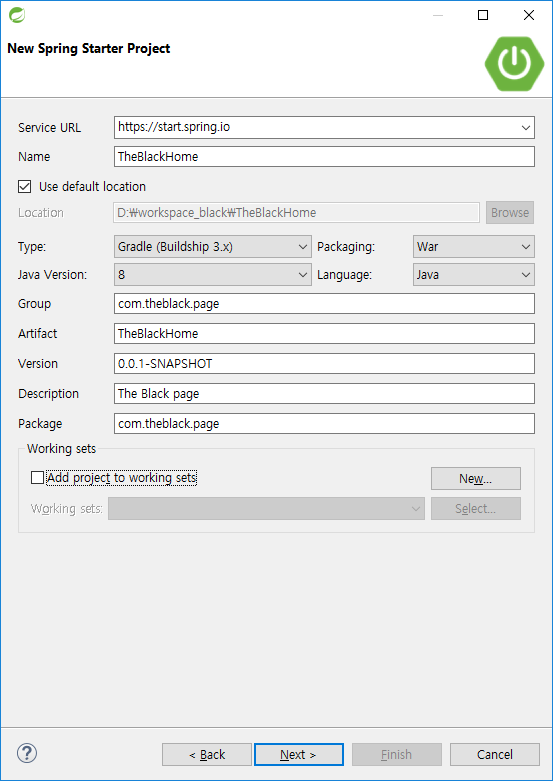
Task: Click the Next button
Action: (299, 755)
